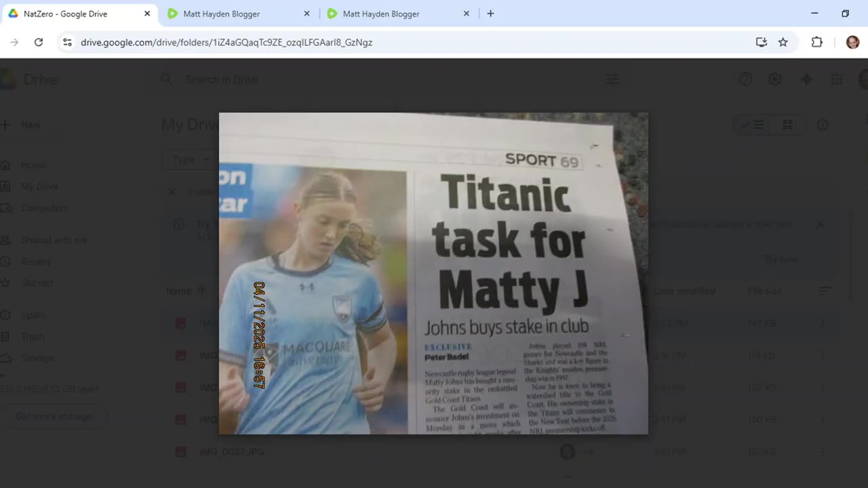
Task: Click the owner avatar in IMG_0027.JPG row
Action: click(x=568, y=451)
